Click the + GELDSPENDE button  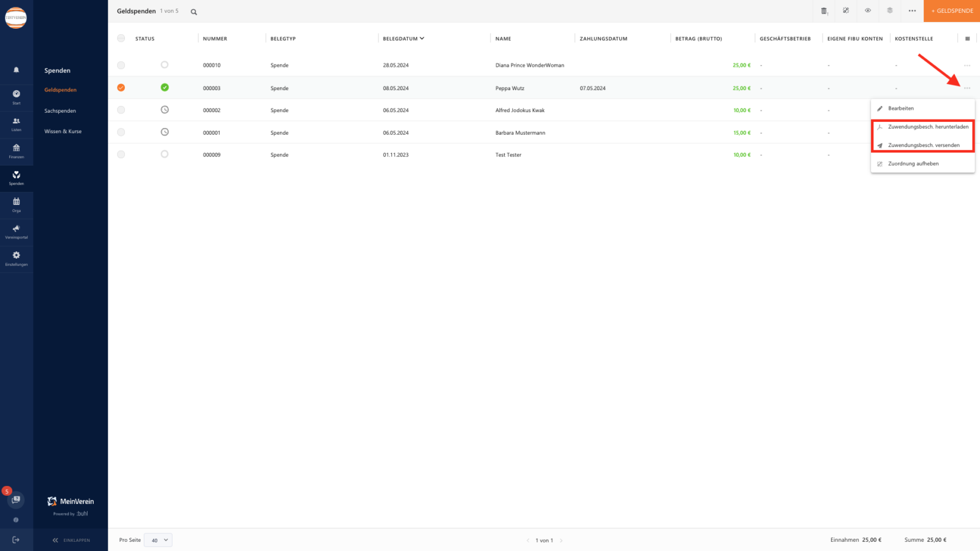tap(952, 11)
